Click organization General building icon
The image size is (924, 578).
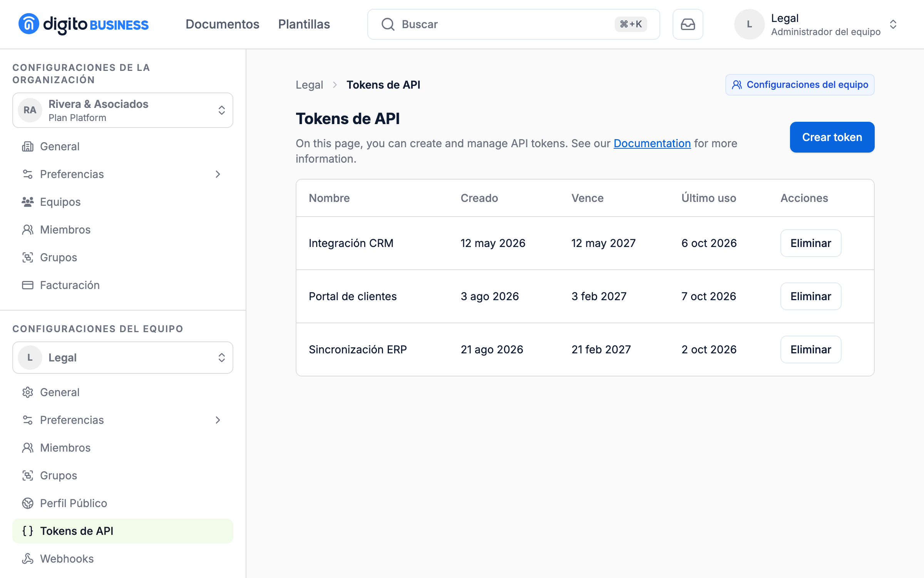28,146
